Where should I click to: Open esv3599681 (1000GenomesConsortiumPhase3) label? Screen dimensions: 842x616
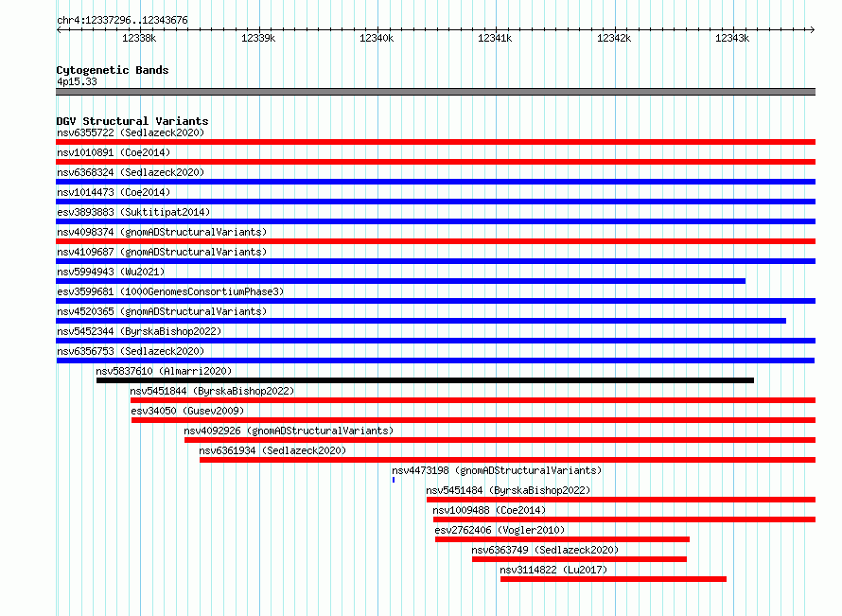(170, 291)
